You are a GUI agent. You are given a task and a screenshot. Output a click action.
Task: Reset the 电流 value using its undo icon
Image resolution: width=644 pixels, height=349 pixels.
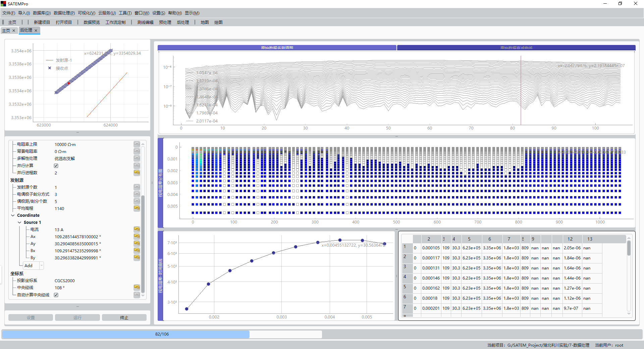[x=137, y=229]
